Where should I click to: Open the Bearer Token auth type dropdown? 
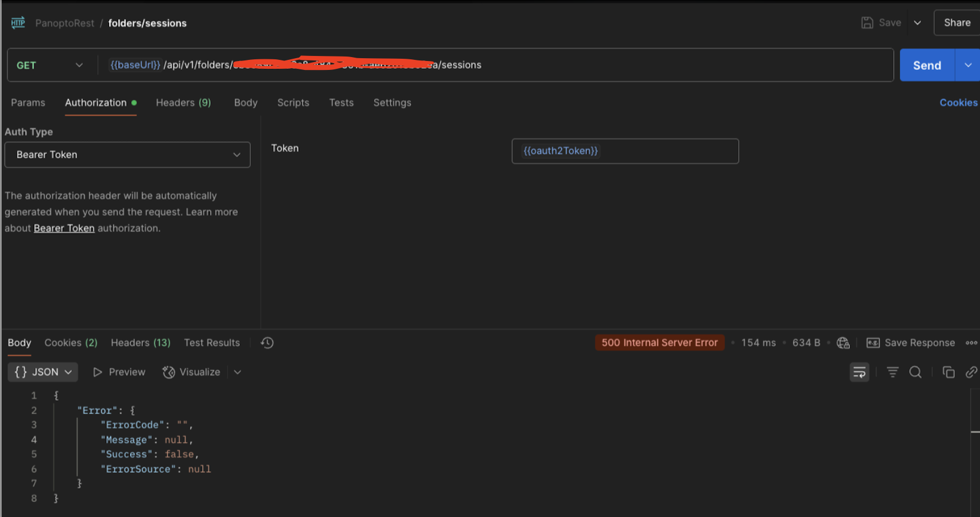pyautogui.click(x=127, y=154)
